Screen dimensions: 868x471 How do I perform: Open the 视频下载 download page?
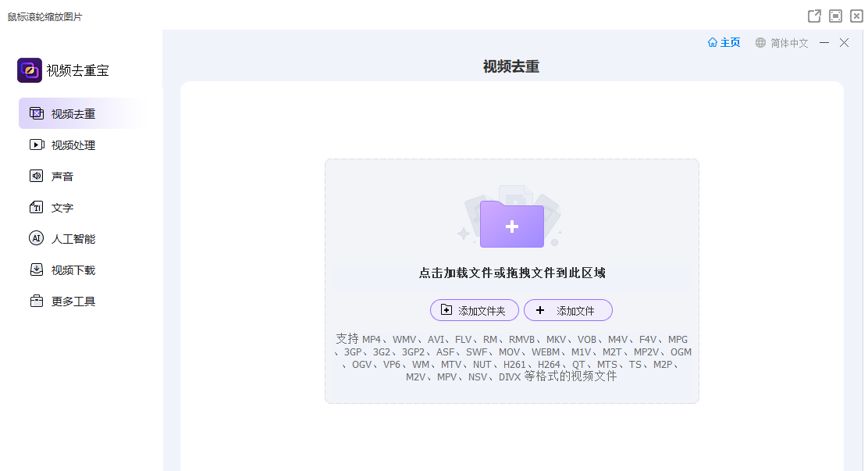[73, 270]
